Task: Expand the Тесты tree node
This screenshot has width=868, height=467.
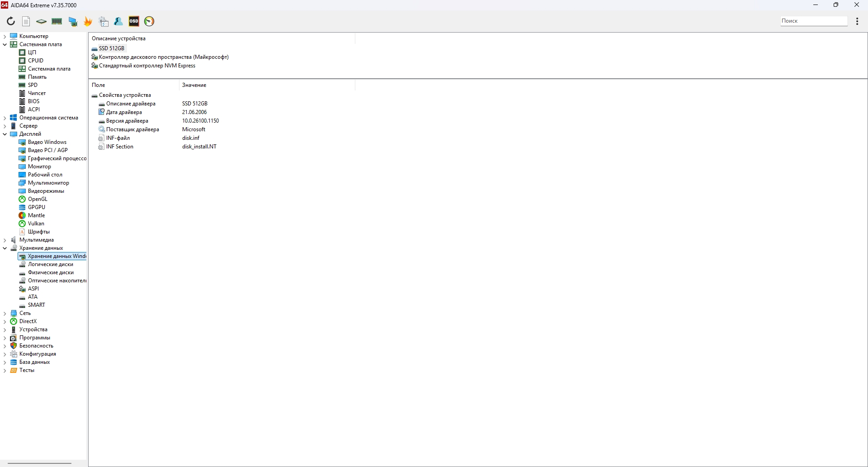Action: point(5,370)
